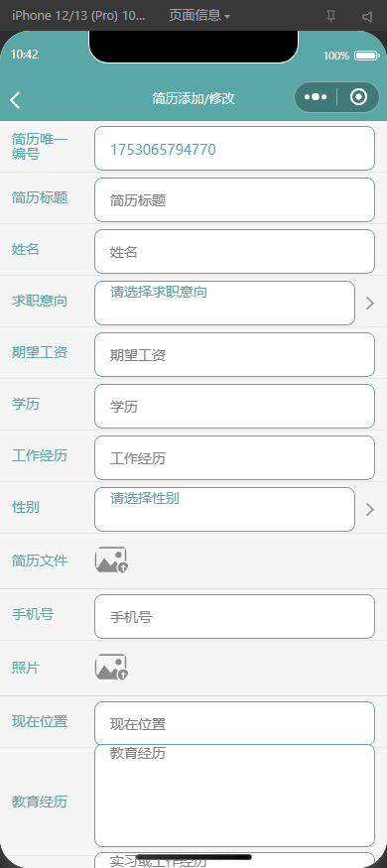Expand 性别 options with chevron
Screen dimensions: 387x868
click(x=370, y=509)
